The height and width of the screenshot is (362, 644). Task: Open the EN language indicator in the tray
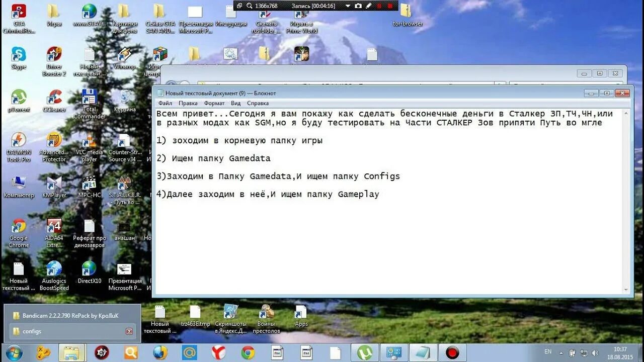[548, 352]
